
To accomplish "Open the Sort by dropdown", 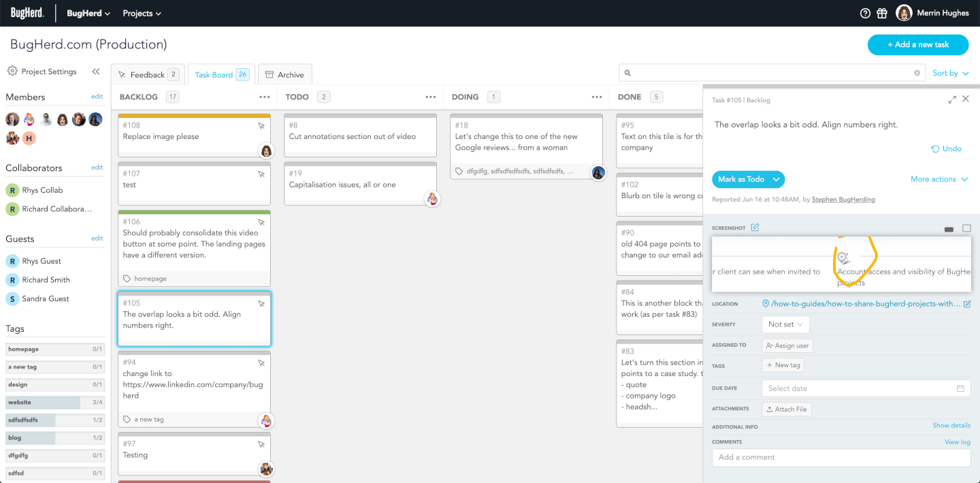I will coord(951,73).
